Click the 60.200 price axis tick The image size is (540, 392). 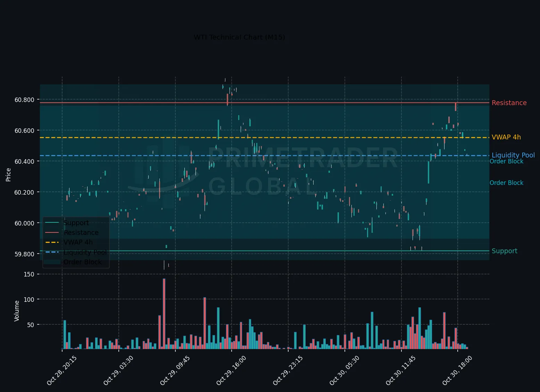click(24, 193)
